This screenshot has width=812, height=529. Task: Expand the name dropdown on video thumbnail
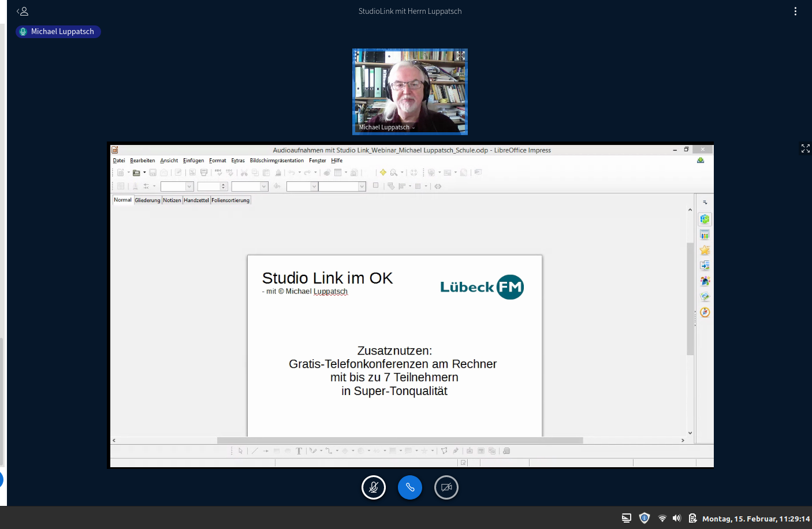pyautogui.click(x=414, y=128)
